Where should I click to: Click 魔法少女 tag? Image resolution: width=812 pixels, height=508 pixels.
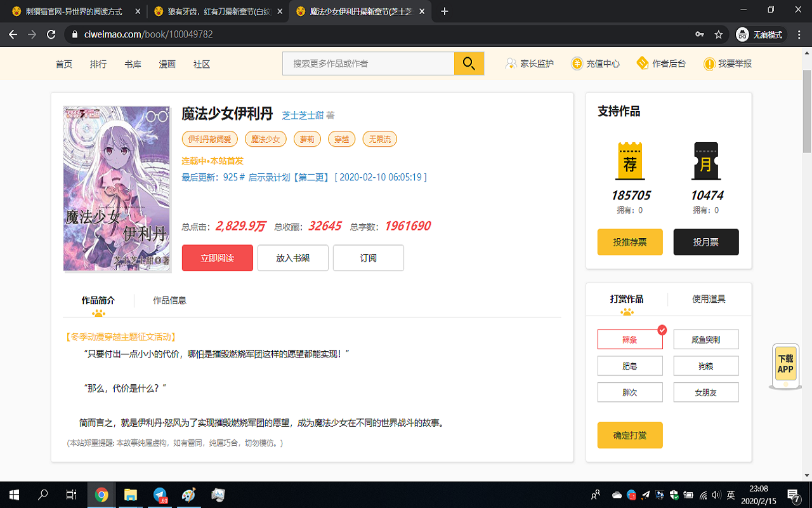266,139
